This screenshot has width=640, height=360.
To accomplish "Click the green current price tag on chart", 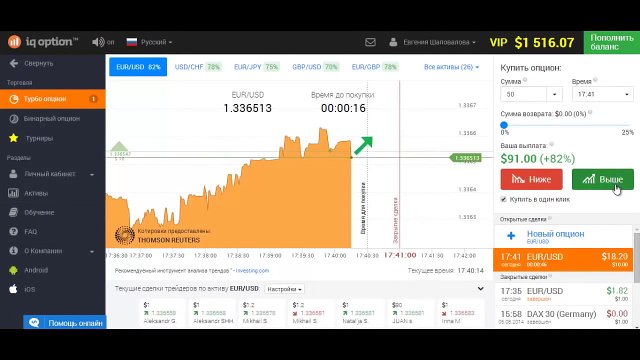I will 466,158.
